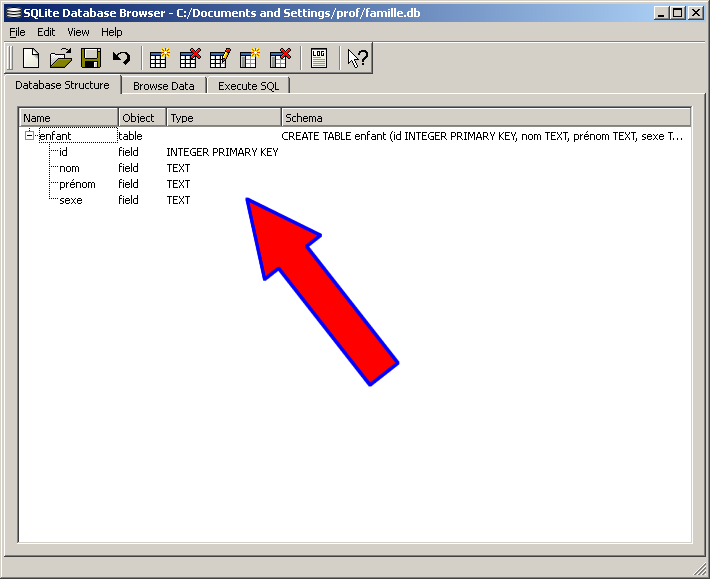
Task: Open the SQL log window icon
Action: point(319,58)
